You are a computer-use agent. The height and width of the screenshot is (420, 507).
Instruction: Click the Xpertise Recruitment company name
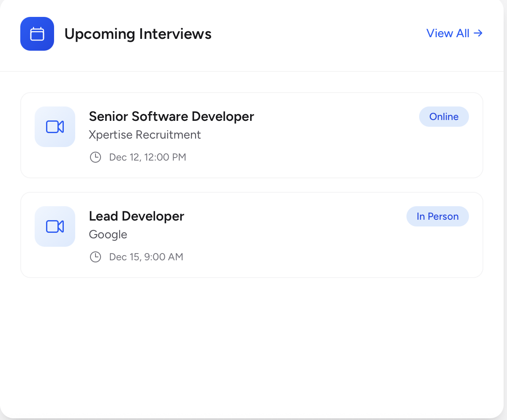(x=145, y=135)
